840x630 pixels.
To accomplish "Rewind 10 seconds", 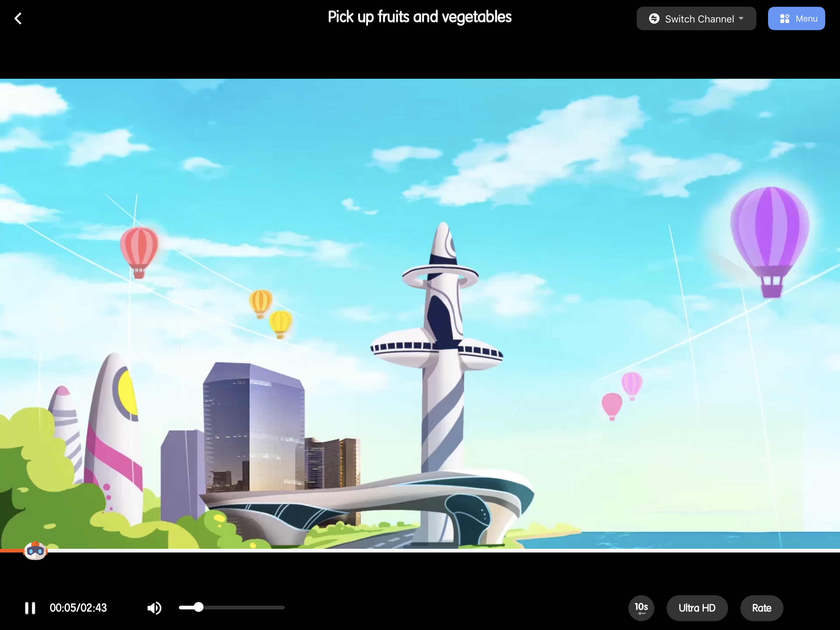I will tap(641, 608).
